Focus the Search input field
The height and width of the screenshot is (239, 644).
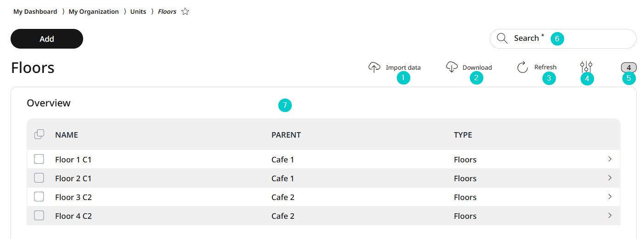[x=563, y=39]
